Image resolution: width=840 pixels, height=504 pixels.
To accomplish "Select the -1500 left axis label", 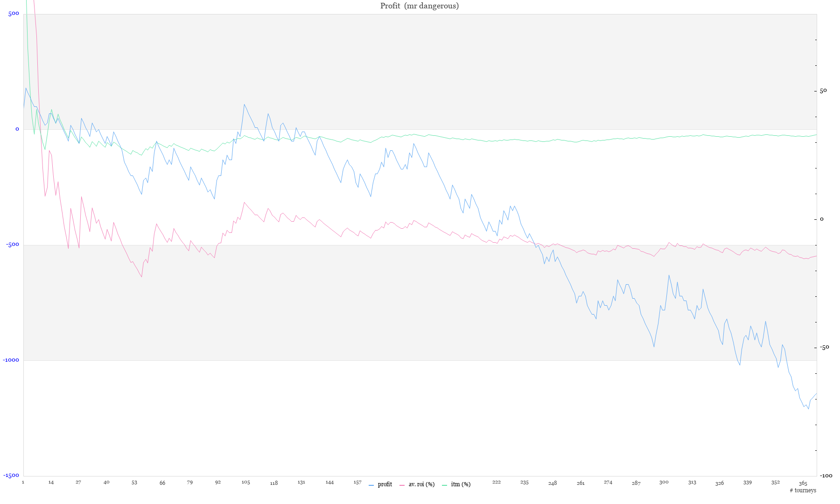I will pyautogui.click(x=12, y=476).
